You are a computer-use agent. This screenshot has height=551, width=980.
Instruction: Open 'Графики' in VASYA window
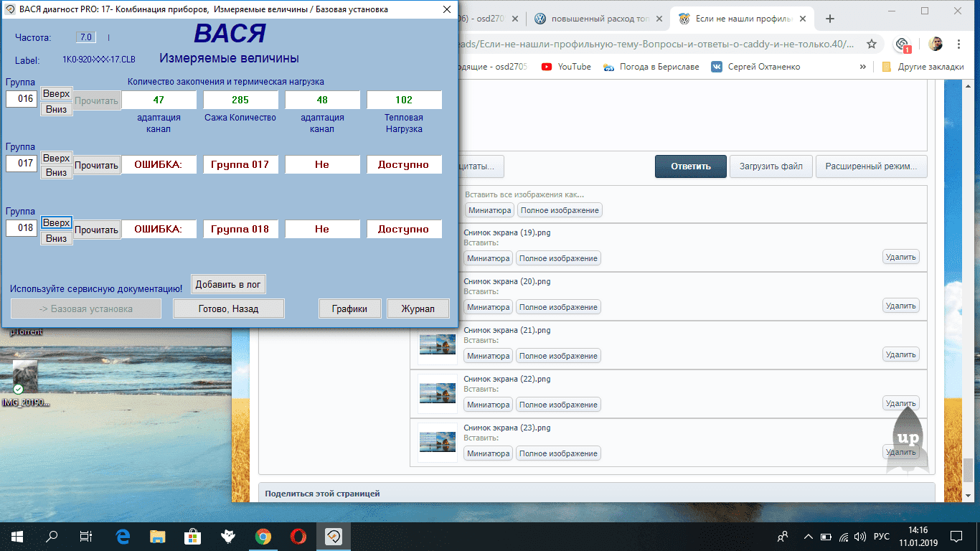coord(350,309)
